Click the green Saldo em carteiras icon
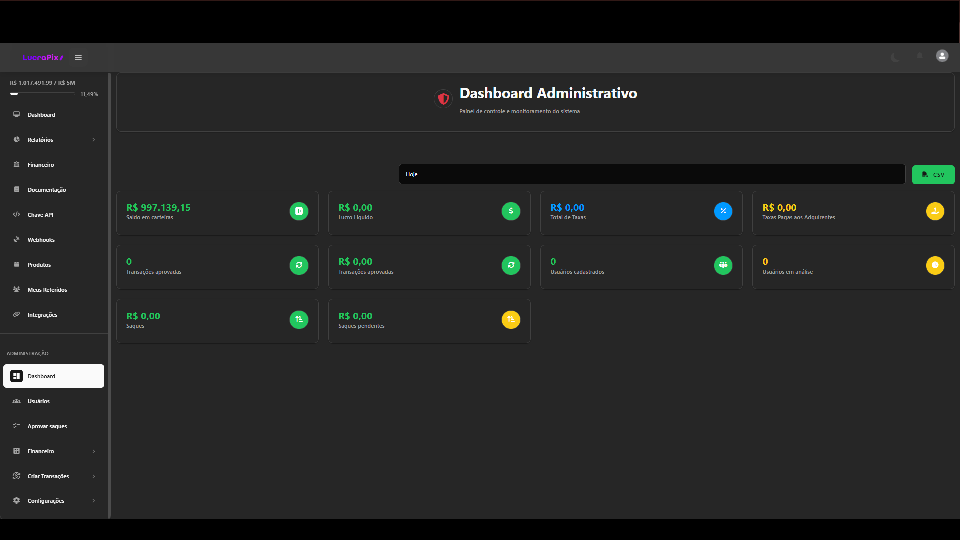The image size is (960, 540). [298, 211]
